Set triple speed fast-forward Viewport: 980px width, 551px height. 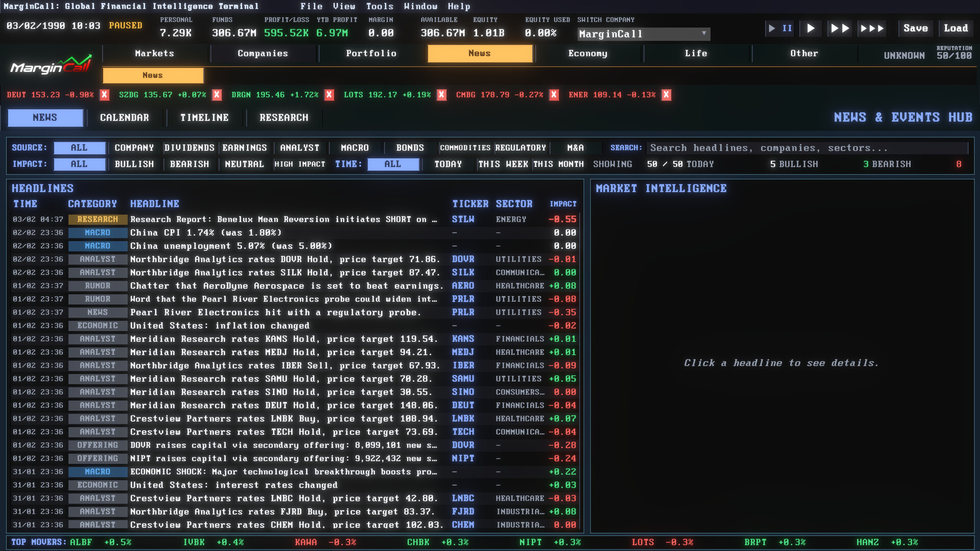tap(872, 29)
